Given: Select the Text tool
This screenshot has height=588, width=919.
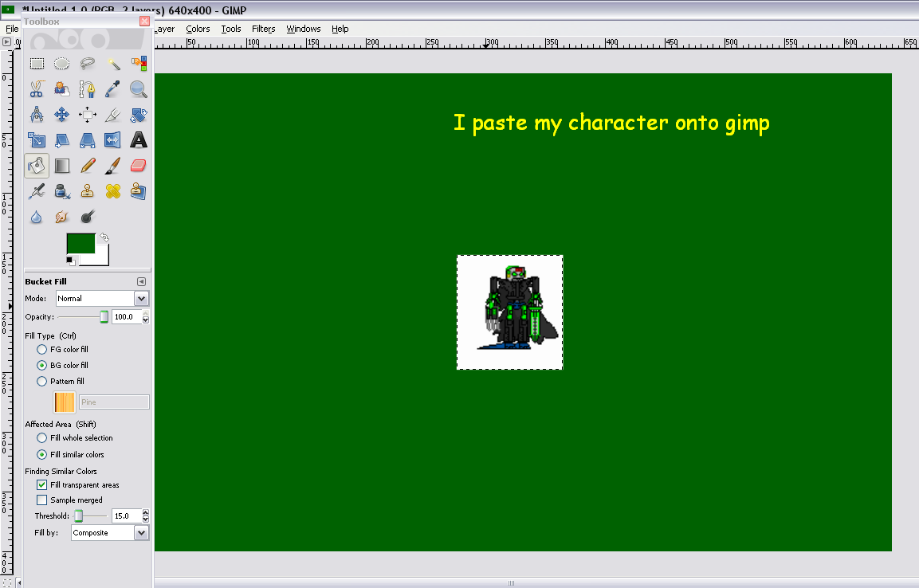Looking at the screenshot, I should click(139, 141).
